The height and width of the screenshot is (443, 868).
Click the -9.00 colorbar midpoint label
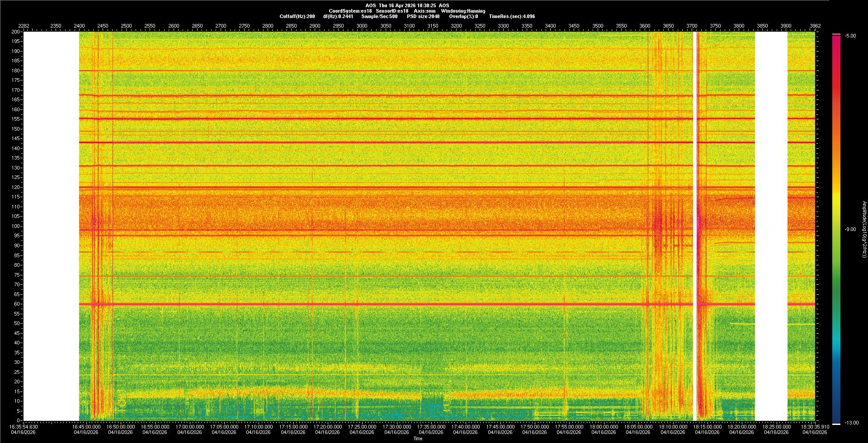click(850, 230)
